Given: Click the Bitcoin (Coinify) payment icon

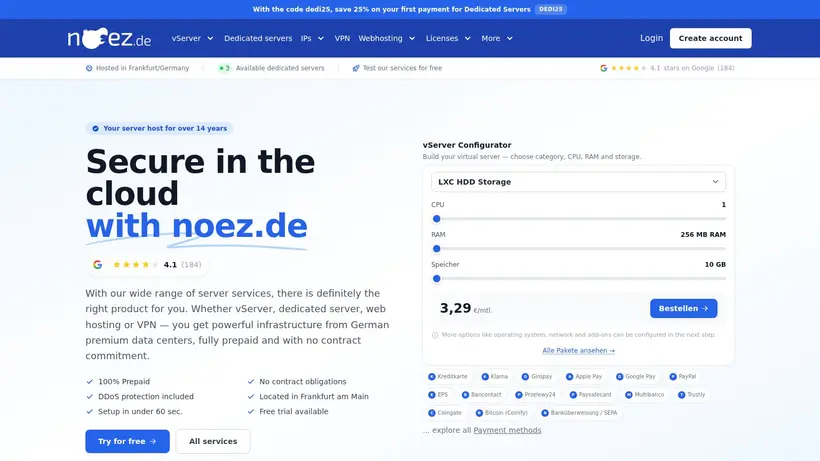Looking at the screenshot, I should point(479,413).
